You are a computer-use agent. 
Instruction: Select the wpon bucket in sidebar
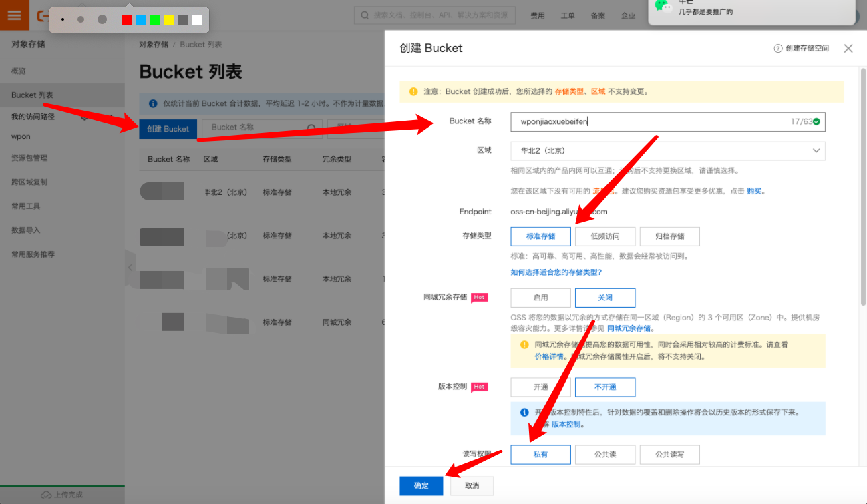point(21,136)
